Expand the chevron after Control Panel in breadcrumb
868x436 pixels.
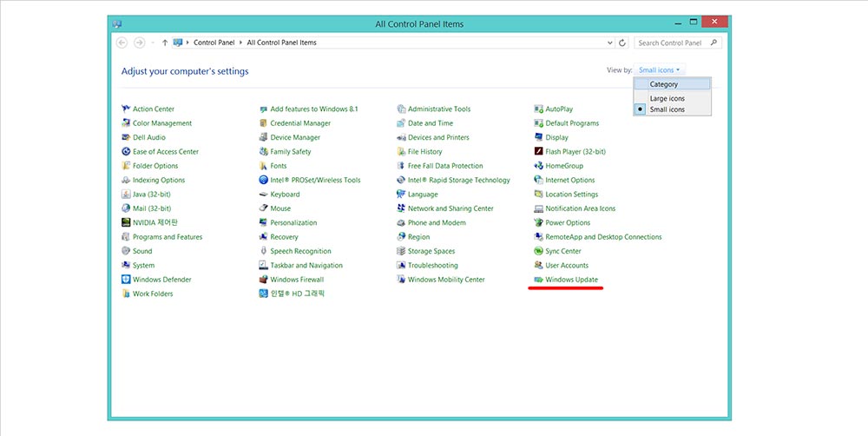[241, 43]
